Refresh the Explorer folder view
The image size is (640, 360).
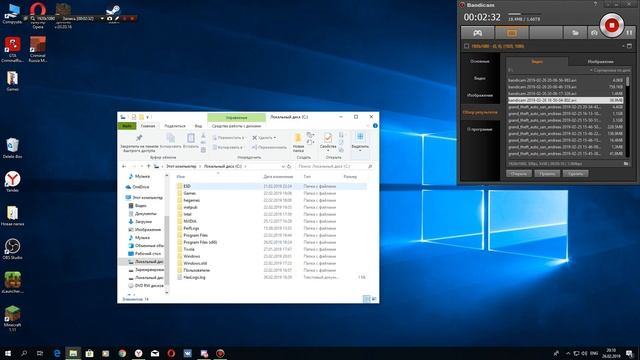coord(289,167)
